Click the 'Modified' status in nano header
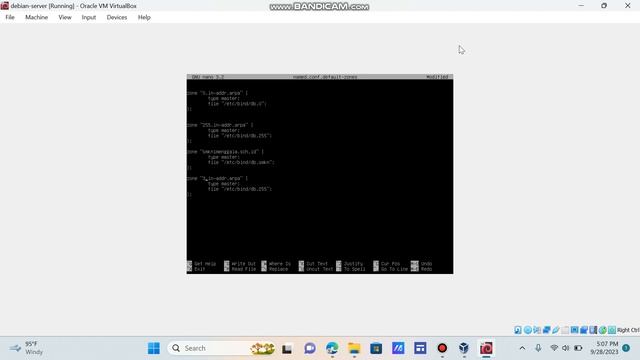This screenshot has height=360, width=640. pyautogui.click(x=437, y=77)
